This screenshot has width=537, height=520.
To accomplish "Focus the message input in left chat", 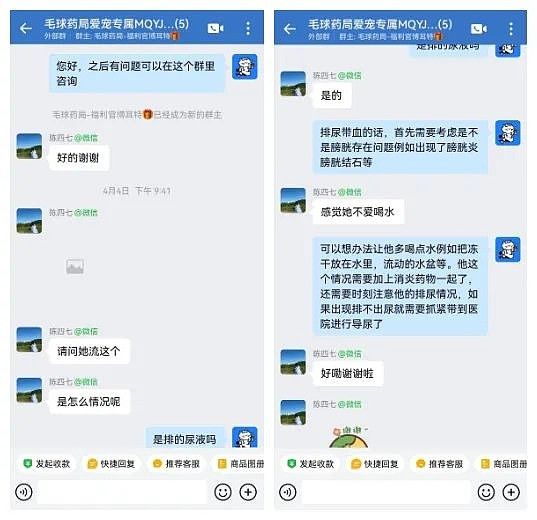I will 123,492.
